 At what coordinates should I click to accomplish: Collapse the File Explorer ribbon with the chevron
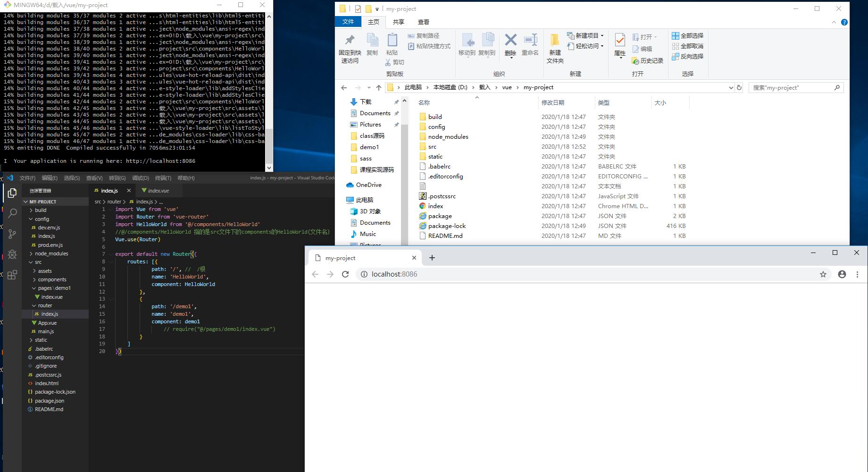click(x=834, y=22)
